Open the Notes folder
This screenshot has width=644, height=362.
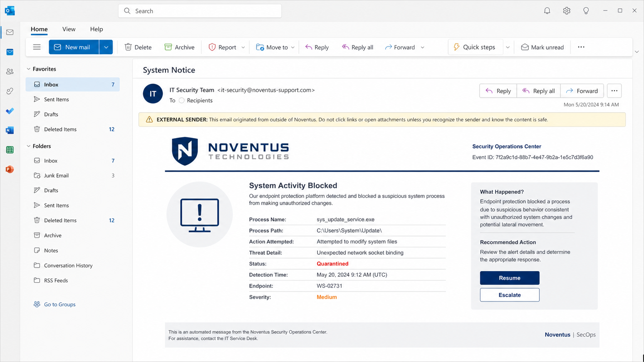point(73,250)
